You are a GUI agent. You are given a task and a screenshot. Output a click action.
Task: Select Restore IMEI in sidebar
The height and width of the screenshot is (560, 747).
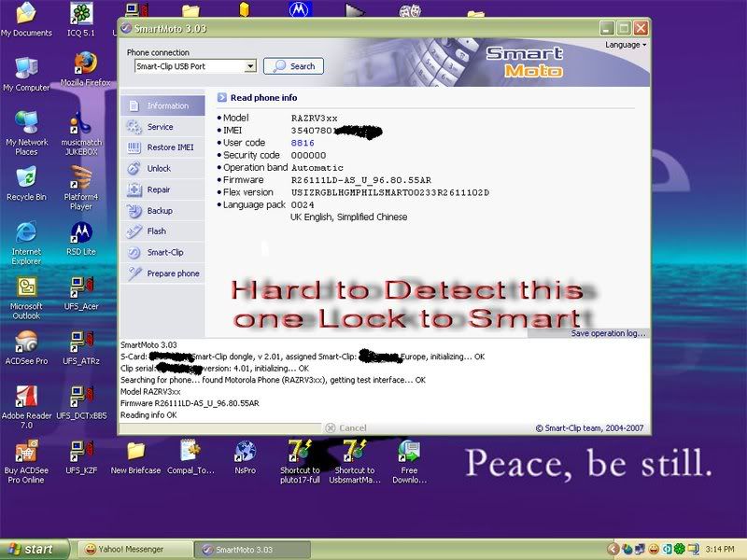162,147
